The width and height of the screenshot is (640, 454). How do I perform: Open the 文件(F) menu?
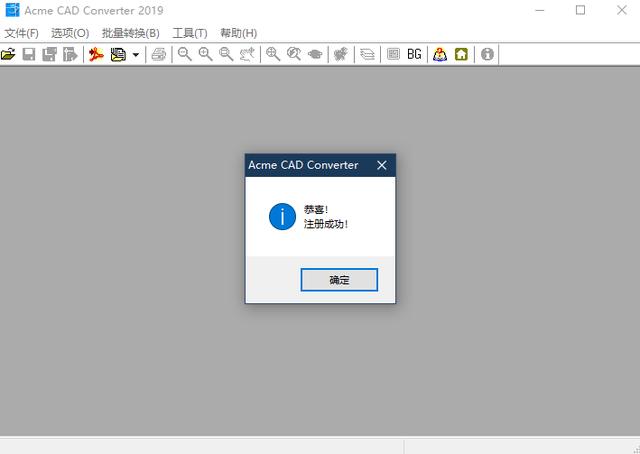click(21, 33)
